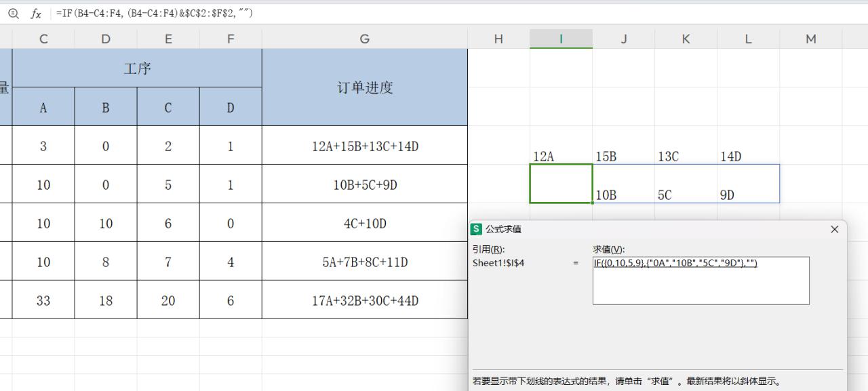Screen dimensions: 868x391
Task: Click the 订单进度 header cell
Action: click(x=365, y=87)
